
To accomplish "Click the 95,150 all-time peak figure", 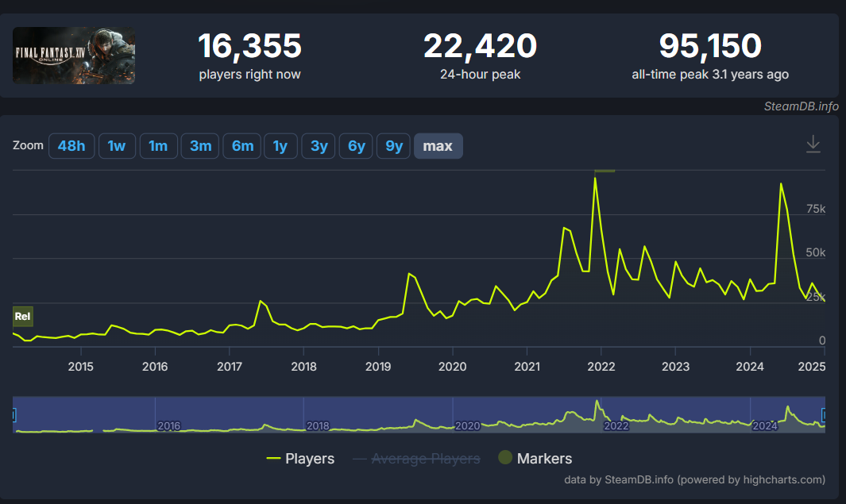I will (710, 46).
